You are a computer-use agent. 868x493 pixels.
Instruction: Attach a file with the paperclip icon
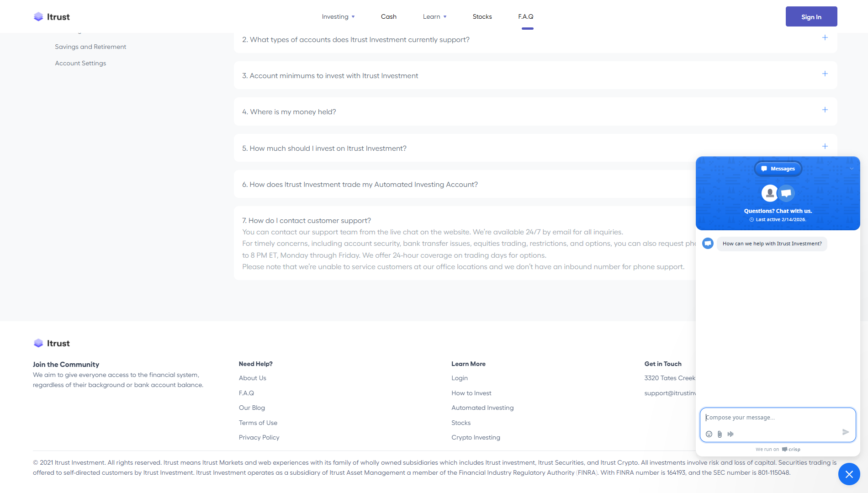[x=720, y=434]
